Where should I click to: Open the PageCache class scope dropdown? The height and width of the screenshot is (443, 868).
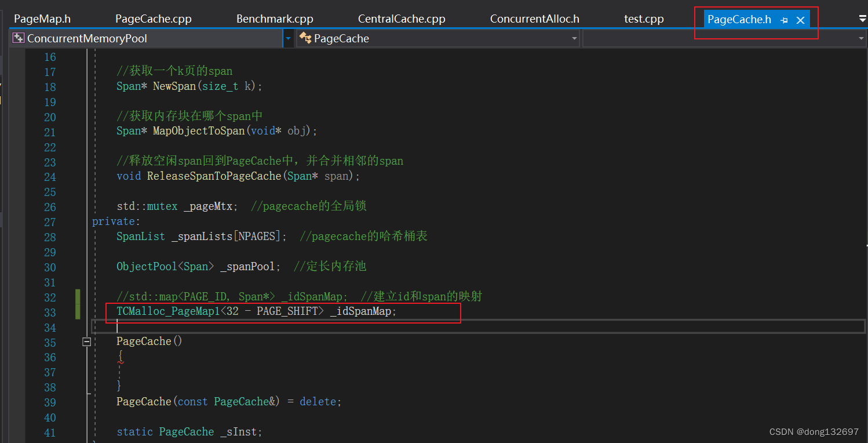[x=438, y=38]
